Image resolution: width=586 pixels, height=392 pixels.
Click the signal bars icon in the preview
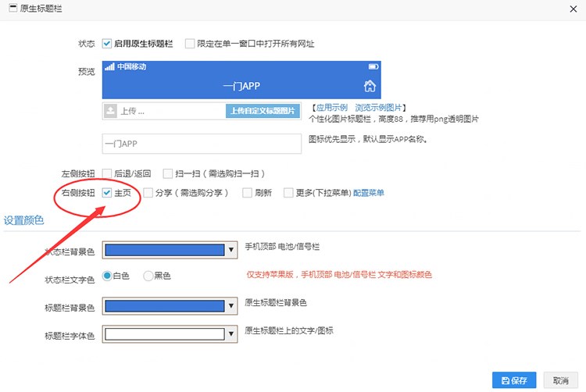click(x=109, y=67)
